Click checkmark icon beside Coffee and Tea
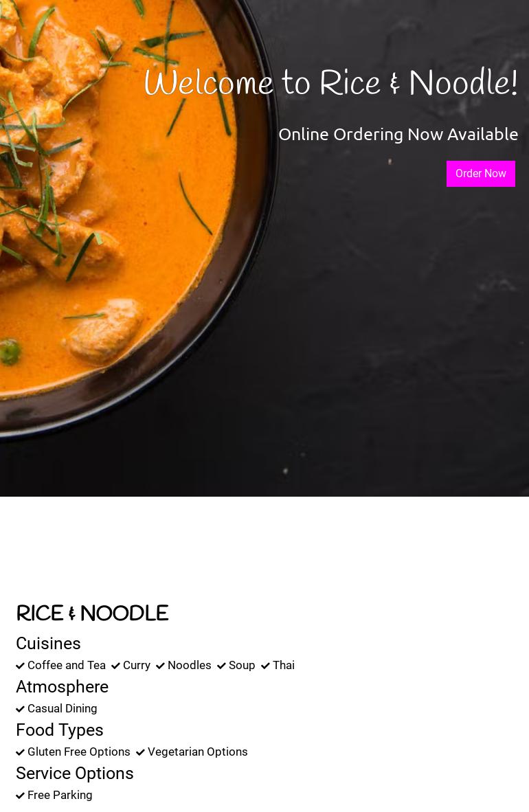Viewport: 529px width, 812px height. point(20,666)
